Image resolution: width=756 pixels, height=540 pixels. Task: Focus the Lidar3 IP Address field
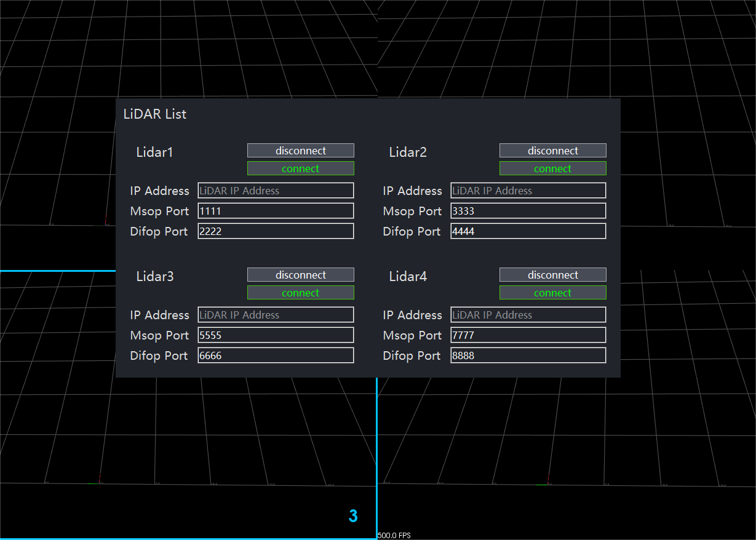(276, 315)
